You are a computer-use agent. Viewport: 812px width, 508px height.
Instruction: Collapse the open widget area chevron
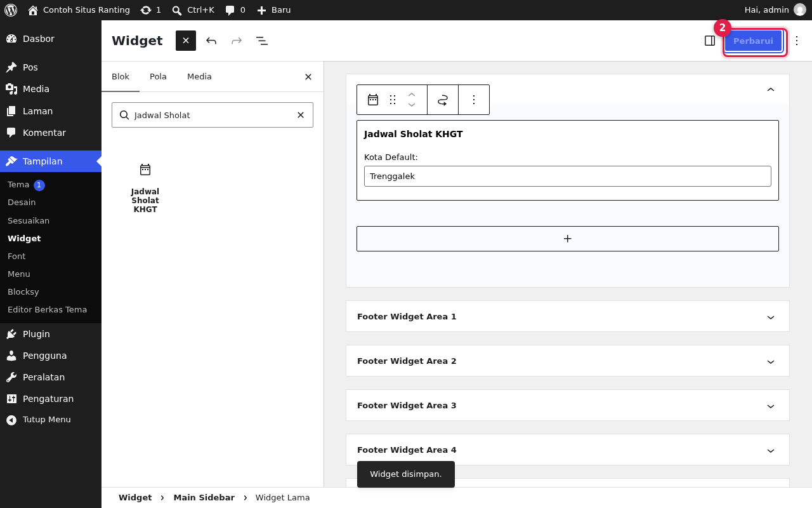(771, 90)
